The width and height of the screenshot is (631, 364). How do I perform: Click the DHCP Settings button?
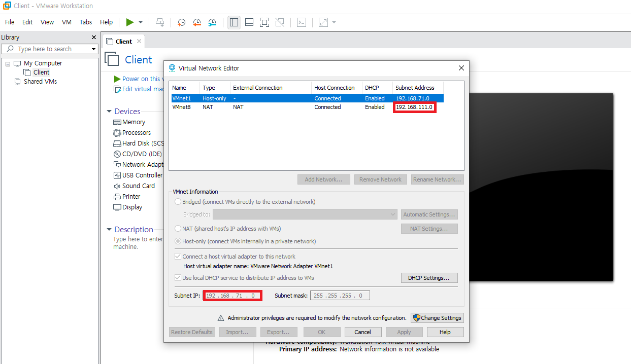429,278
